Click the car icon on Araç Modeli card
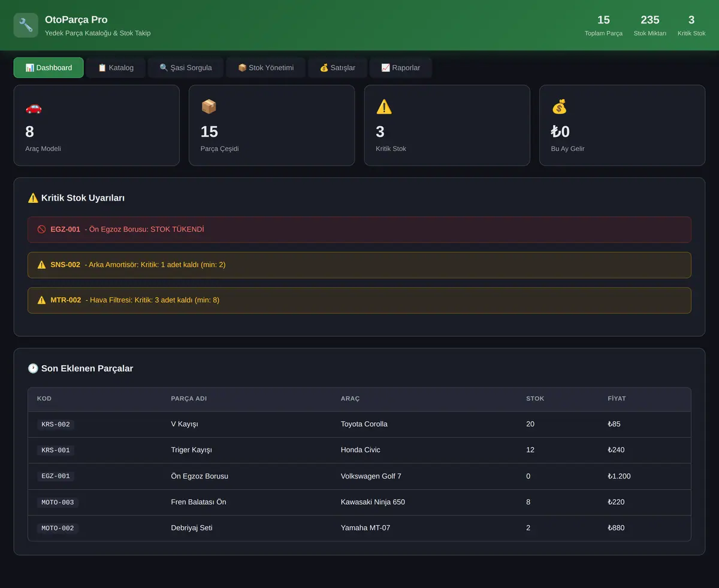Image resolution: width=719 pixels, height=588 pixels. pos(34,107)
